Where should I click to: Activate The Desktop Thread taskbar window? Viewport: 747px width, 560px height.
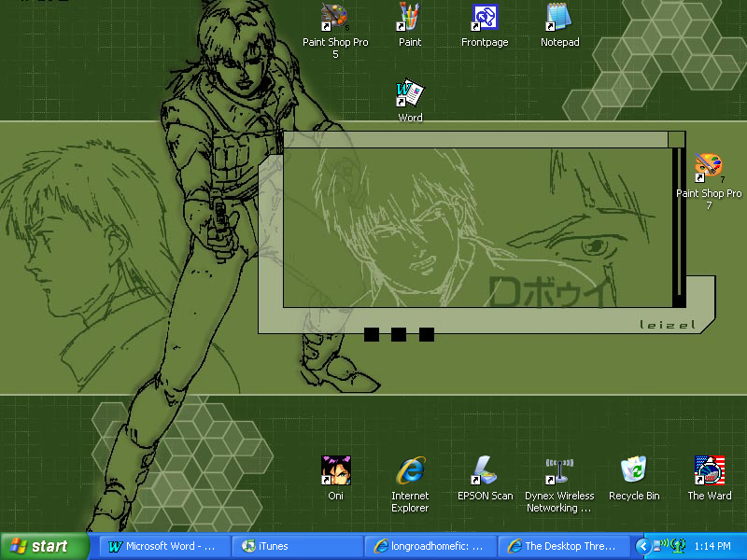click(x=563, y=546)
